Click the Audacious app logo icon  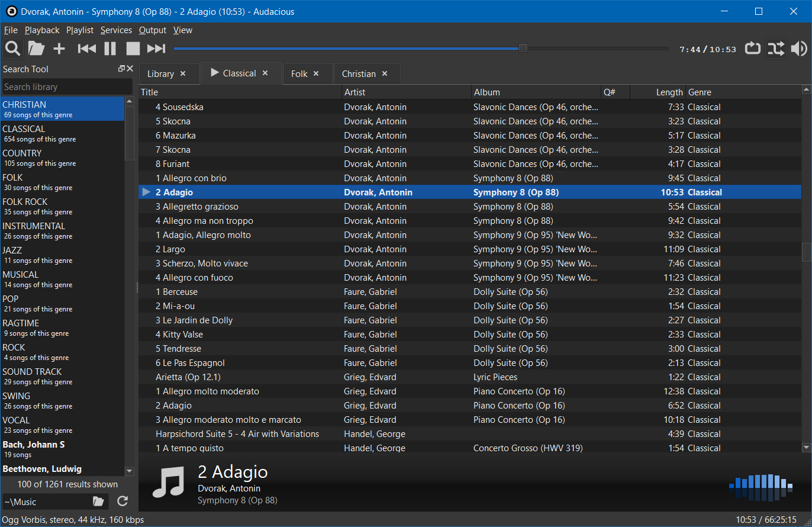click(x=11, y=11)
